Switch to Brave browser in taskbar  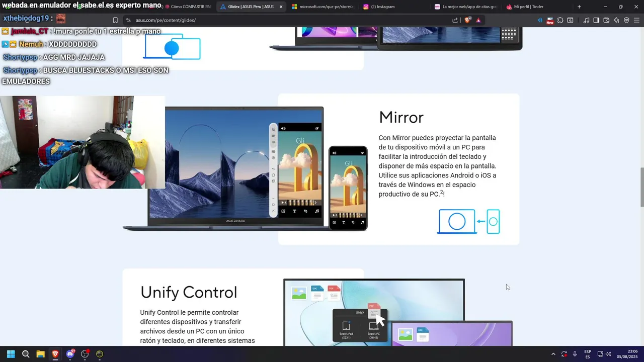(55, 354)
